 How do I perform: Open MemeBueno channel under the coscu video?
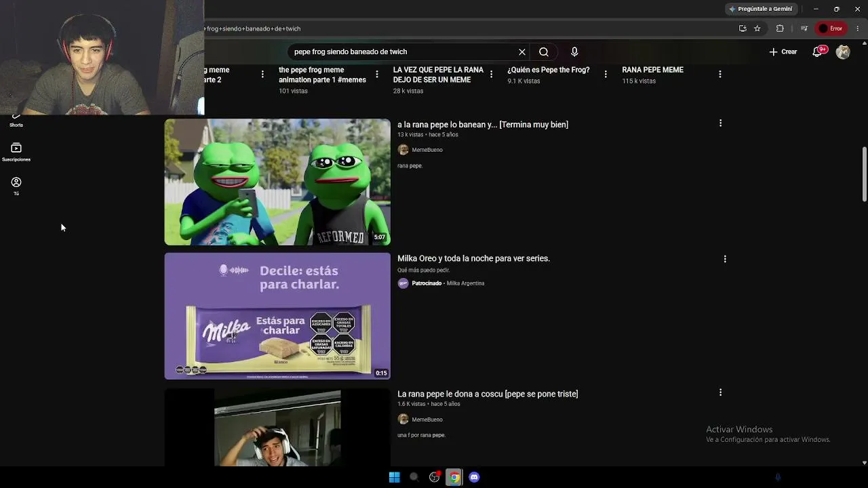427,420
